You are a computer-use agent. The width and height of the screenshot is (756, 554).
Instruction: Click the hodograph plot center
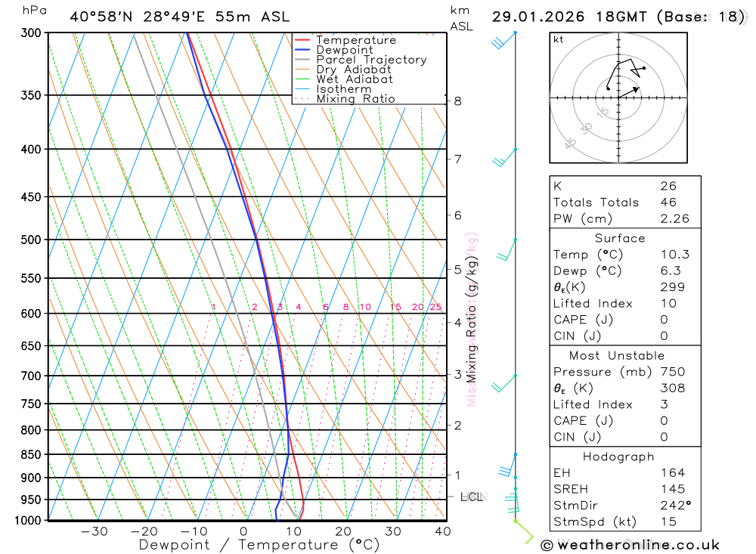[618, 98]
